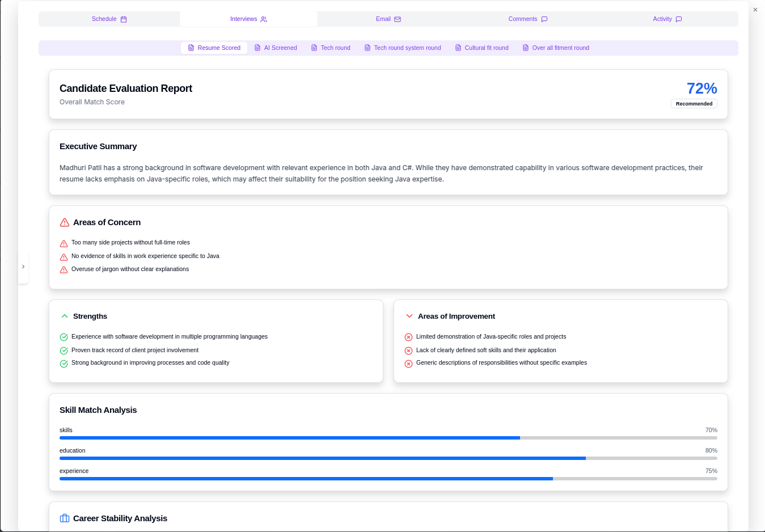Viewport: 765px width, 532px height.
Task: Click the Recommended badge
Action: 694,104
